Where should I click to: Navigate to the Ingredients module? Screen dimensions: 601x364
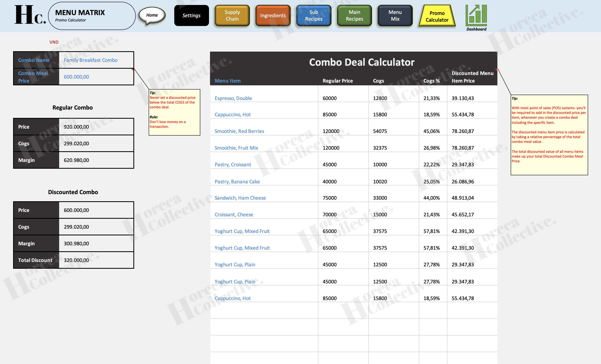[273, 15]
